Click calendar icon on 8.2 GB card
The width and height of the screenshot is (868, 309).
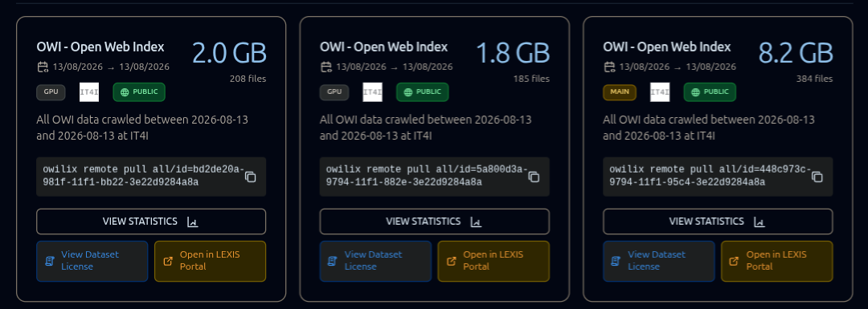[x=609, y=67]
